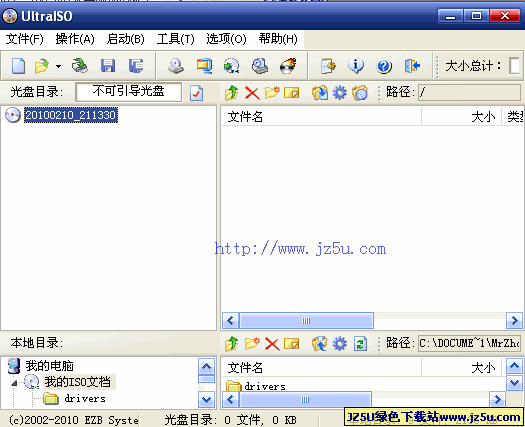Collapse the 我的ISO文档 tree node arrow
Image resolution: width=525 pixels, height=427 pixels.
14,383
